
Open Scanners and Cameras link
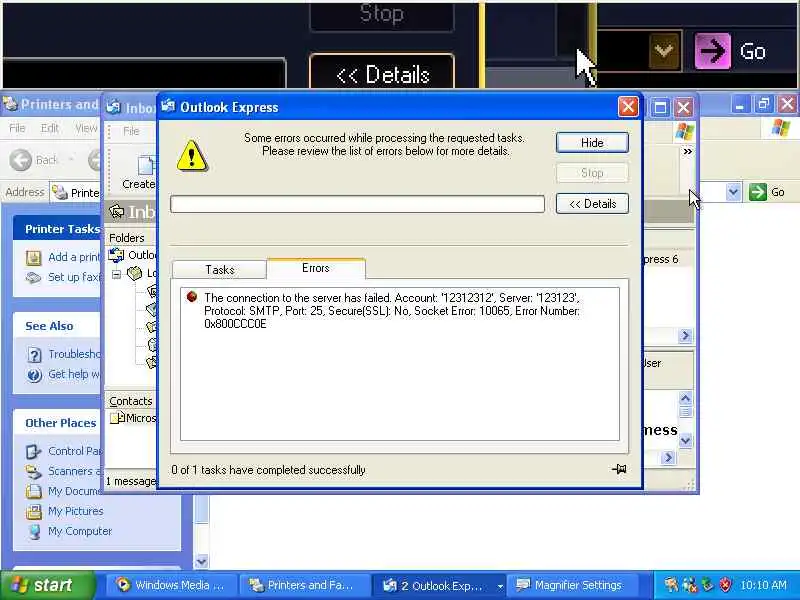(75, 471)
